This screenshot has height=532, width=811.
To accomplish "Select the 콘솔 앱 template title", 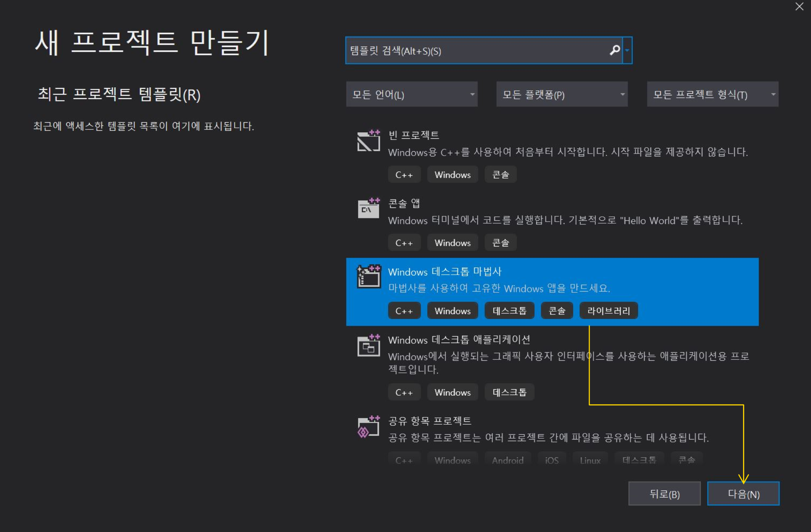I will click(404, 203).
